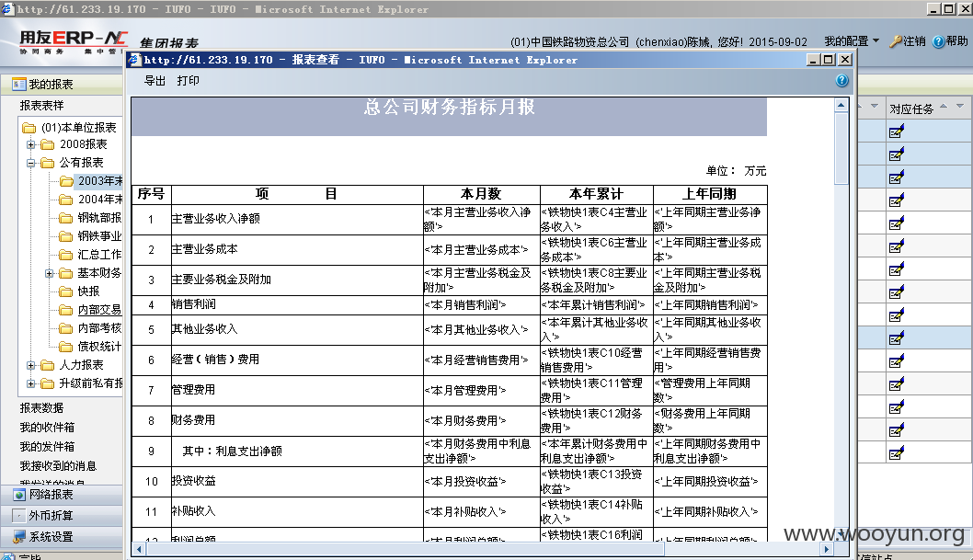Click the 主营业务成本 item cell
This screenshot has width=973, height=560.
coord(297,249)
